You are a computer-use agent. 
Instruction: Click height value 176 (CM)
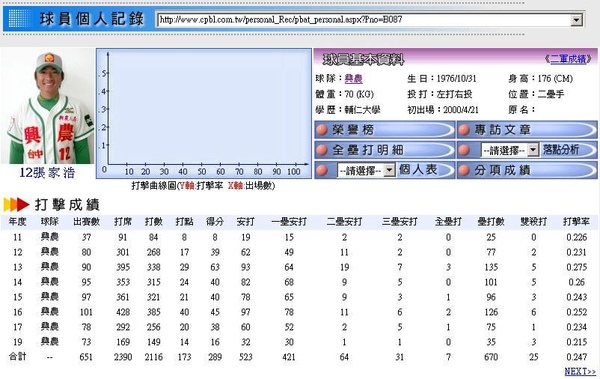point(555,79)
